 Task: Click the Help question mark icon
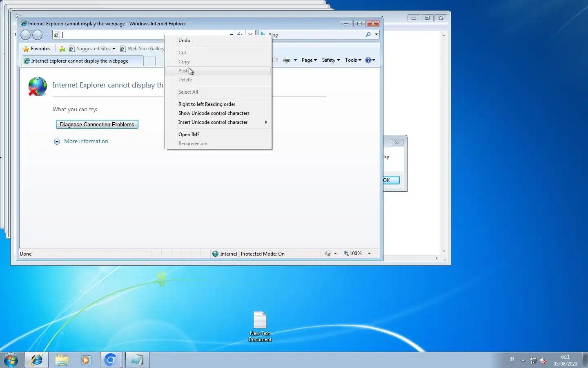click(x=368, y=60)
